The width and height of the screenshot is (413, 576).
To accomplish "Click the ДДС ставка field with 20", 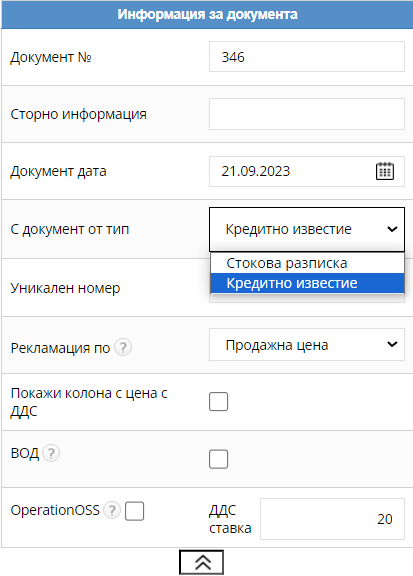I will pos(332,519).
